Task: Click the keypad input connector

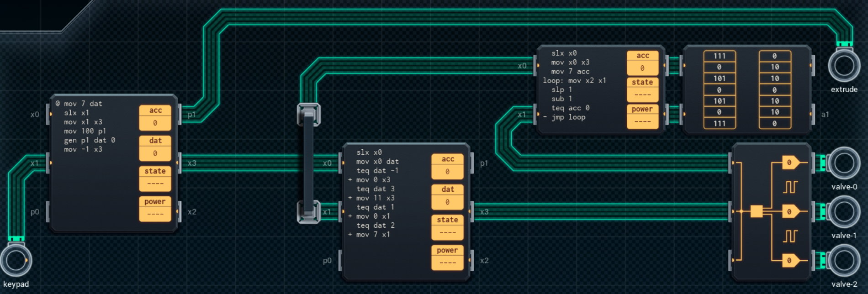Action: (16, 260)
